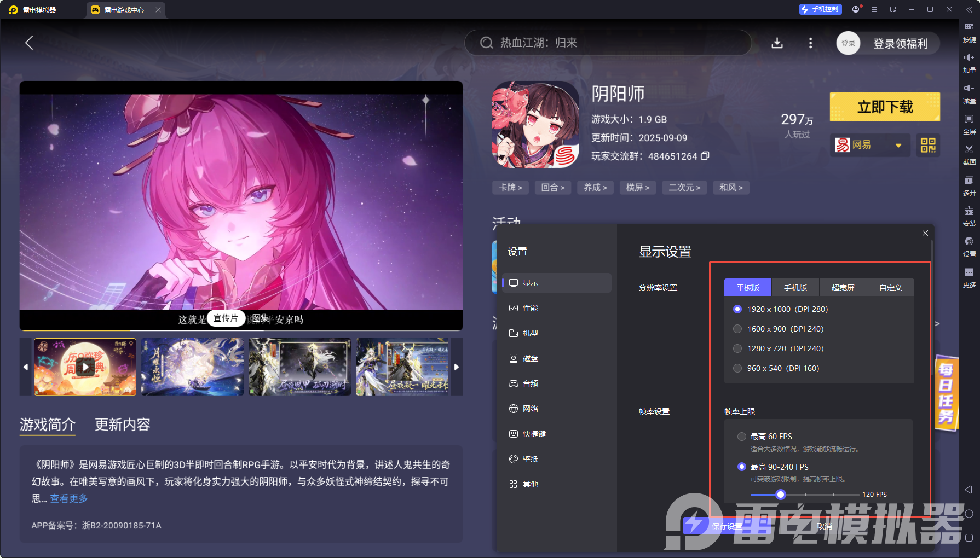Open multi-instance 多开 sidebar icon

(x=969, y=186)
